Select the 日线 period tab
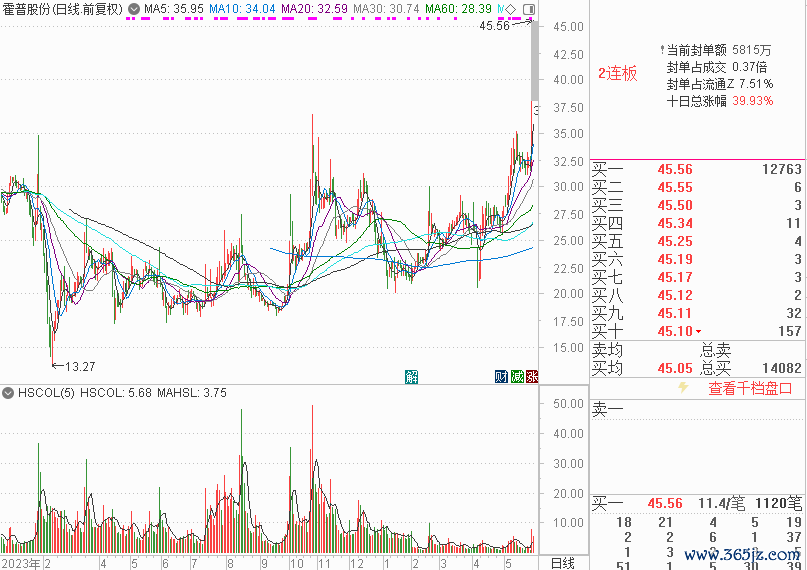This screenshot has height=570, width=807. (563, 563)
